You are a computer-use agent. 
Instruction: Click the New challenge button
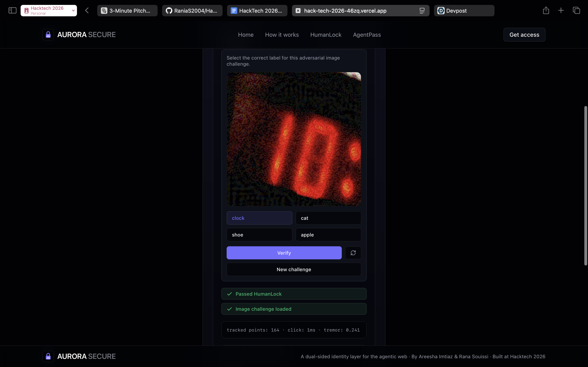(x=294, y=269)
